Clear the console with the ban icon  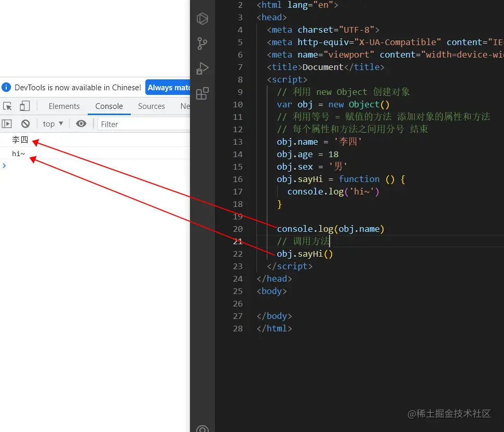point(25,123)
